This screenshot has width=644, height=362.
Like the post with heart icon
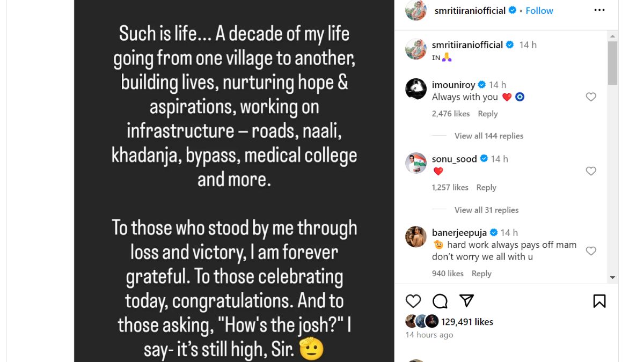413,301
